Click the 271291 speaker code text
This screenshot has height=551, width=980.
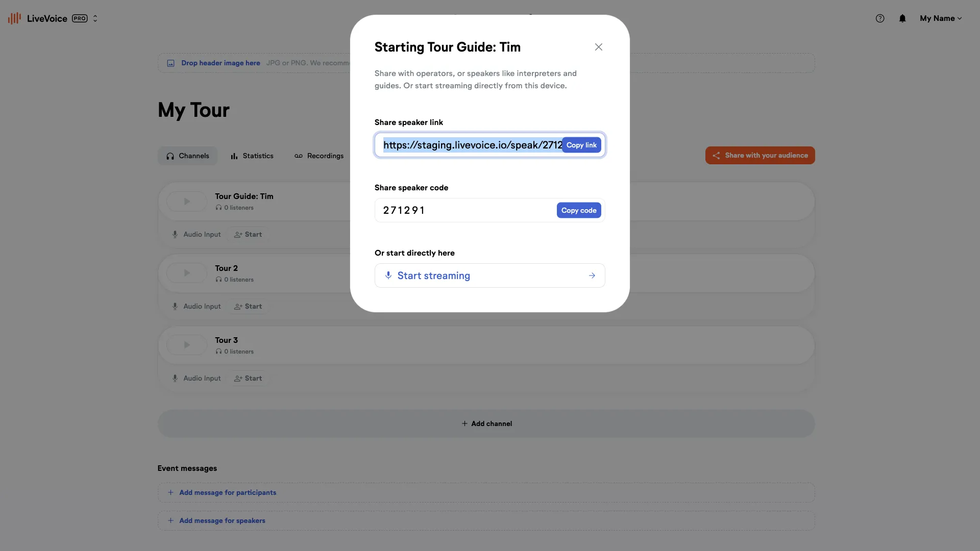(x=404, y=210)
